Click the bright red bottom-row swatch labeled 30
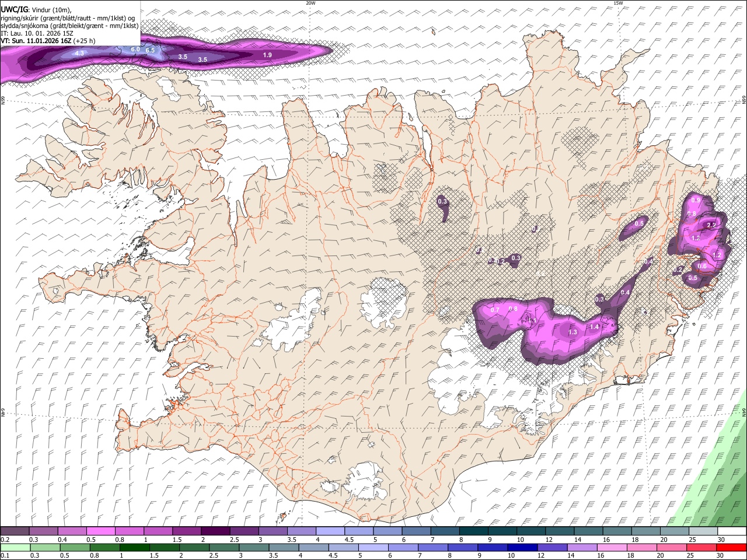747x560 pixels. click(x=731, y=547)
